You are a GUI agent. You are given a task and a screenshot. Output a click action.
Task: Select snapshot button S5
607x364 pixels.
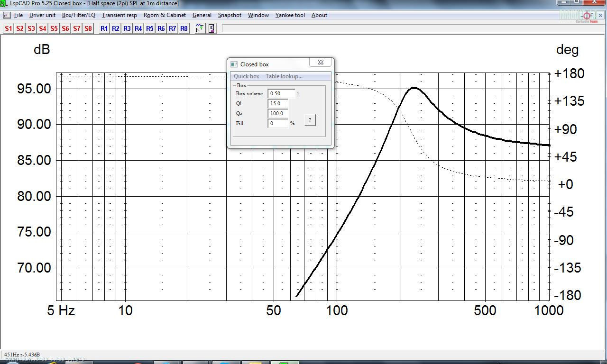click(x=54, y=28)
